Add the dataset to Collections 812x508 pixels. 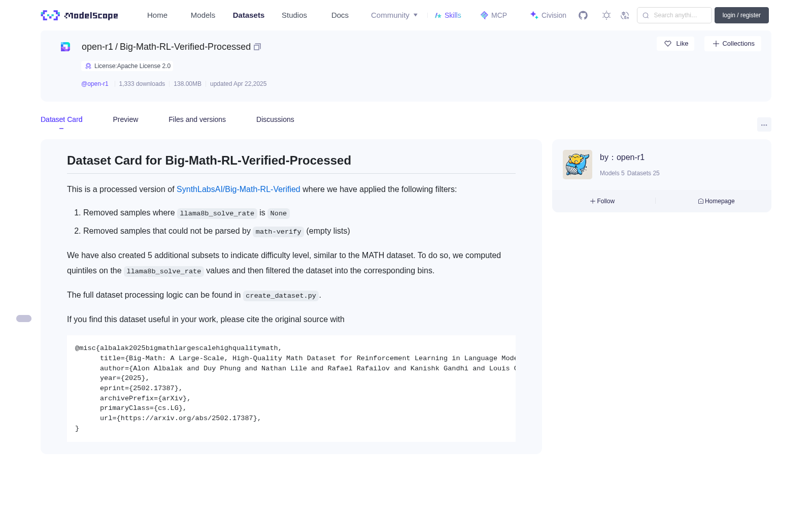pos(733,44)
